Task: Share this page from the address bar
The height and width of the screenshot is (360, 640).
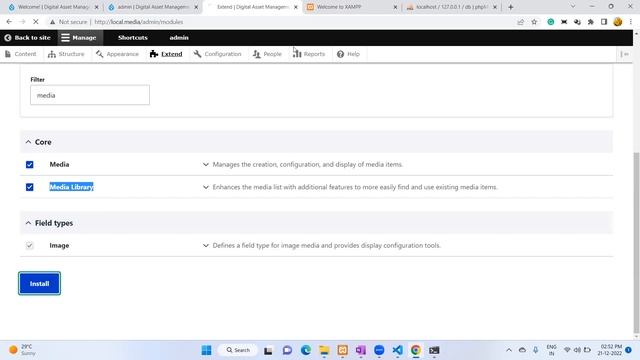Action: (520, 22)
